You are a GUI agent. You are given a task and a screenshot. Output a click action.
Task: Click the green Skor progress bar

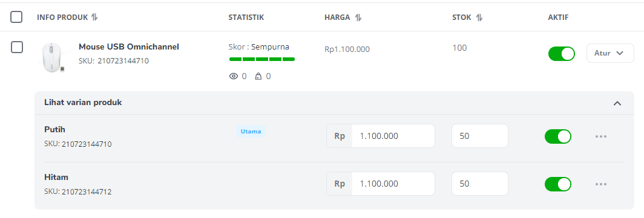point(262,59)
